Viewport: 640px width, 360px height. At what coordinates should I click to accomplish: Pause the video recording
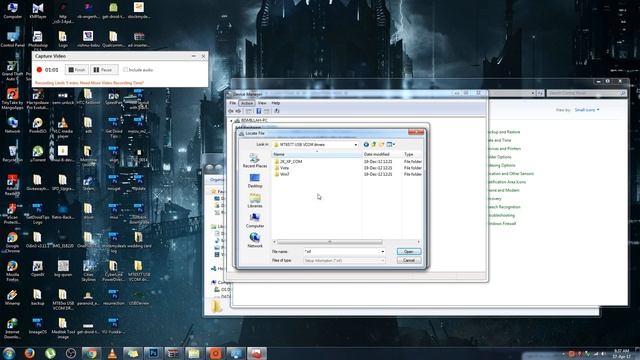click(x=104, y=70)
